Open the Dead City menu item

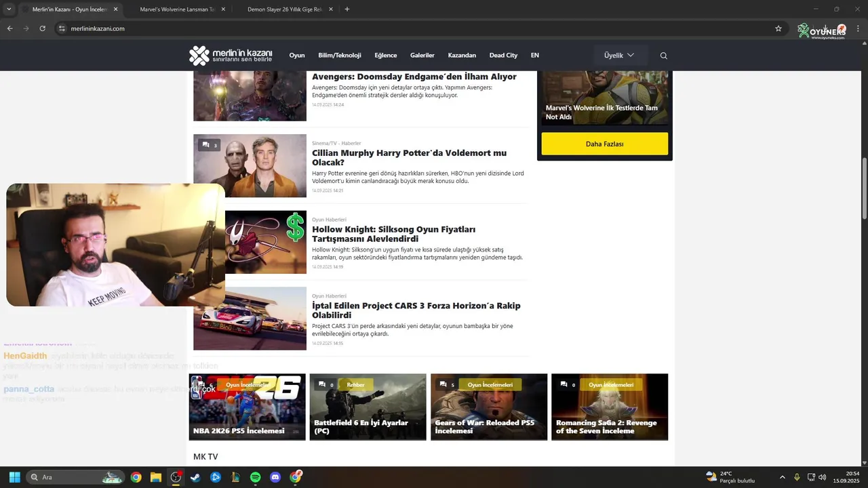pos(503,56)
